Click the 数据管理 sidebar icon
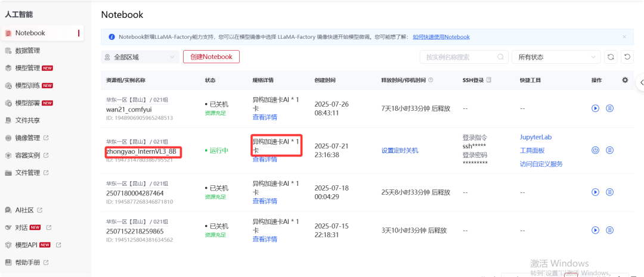Image resolution: width=644 pixels, height=277 pixels. (x=8, y=51)
